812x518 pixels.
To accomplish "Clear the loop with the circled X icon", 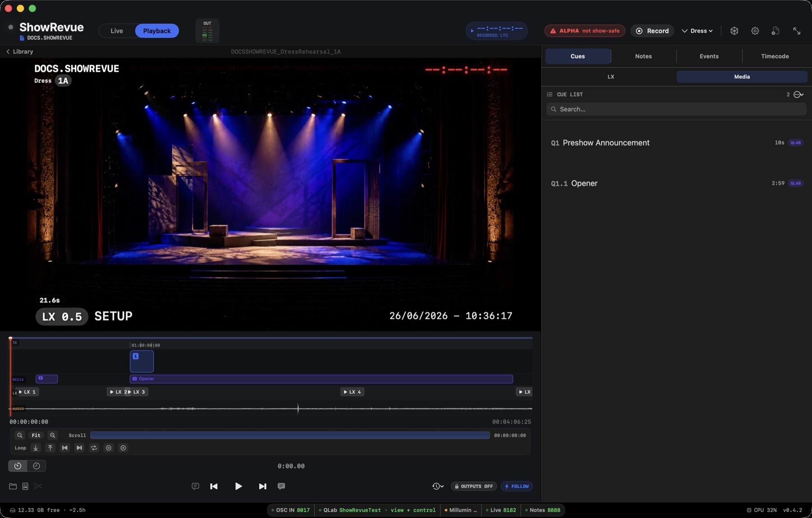I will 123,448.
